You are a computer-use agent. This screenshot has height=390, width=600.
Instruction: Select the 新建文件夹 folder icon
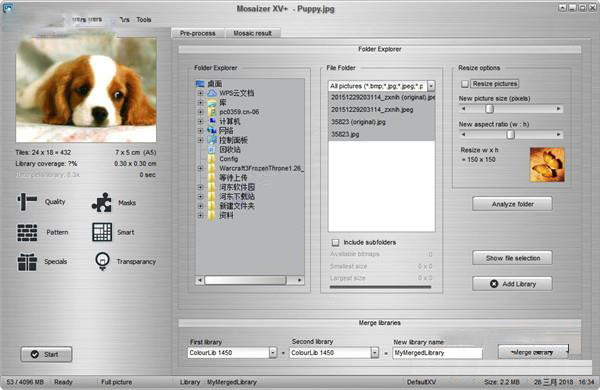pyautogui.click(x=212, y=206)
